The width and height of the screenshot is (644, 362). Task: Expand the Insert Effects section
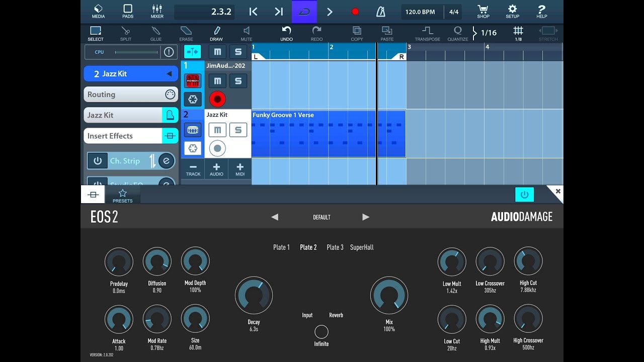pos(131,136)
